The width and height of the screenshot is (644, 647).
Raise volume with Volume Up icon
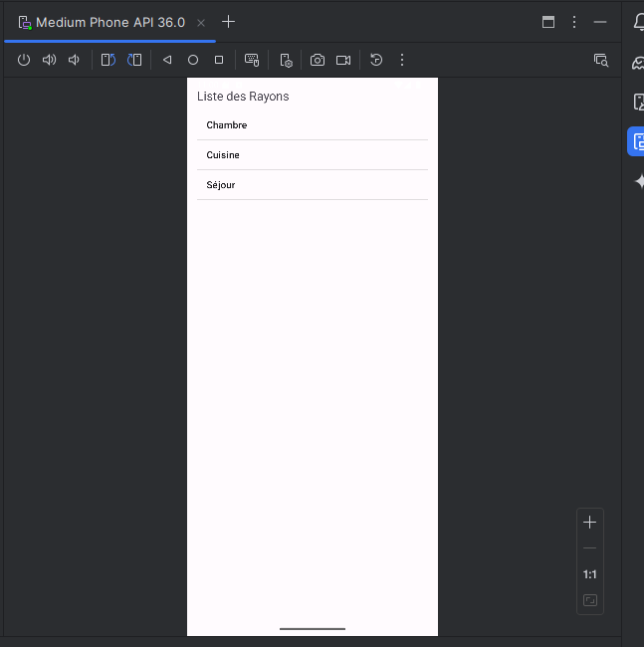49,61
